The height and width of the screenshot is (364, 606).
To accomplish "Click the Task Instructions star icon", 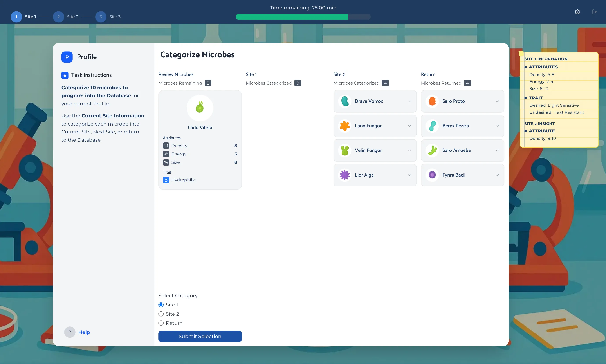I will pos(65,75).
